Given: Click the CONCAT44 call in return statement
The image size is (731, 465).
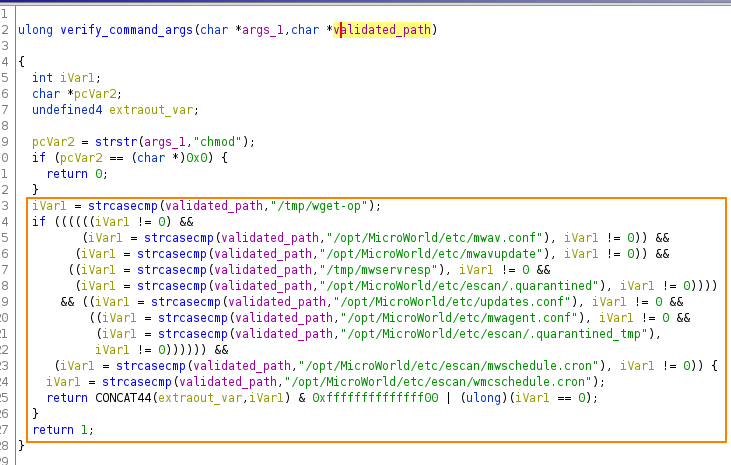Looking at the screenshot, I should point(123,398).
